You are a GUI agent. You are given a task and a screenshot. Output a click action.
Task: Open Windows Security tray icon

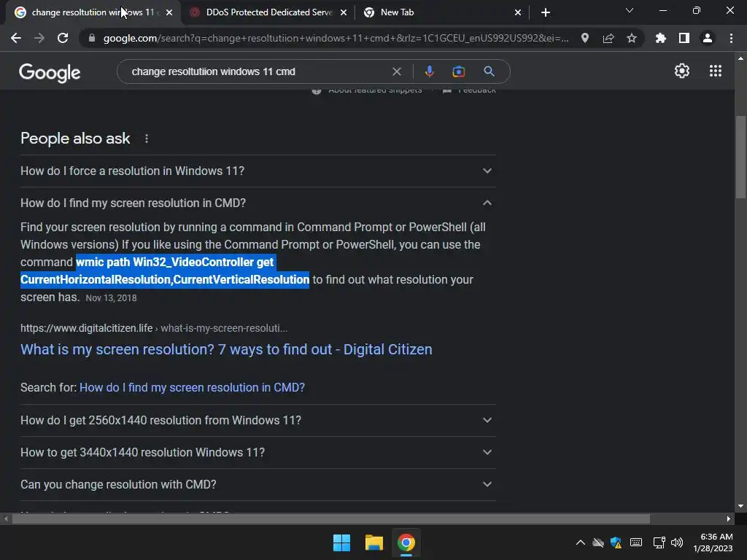click(x=616, y=542)
